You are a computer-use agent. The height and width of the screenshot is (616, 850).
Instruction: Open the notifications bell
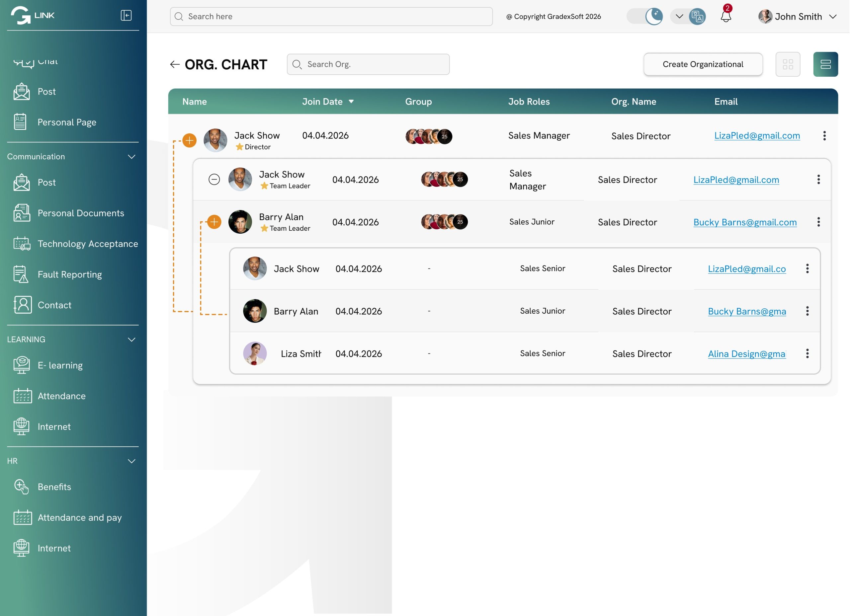coord(725,16)
